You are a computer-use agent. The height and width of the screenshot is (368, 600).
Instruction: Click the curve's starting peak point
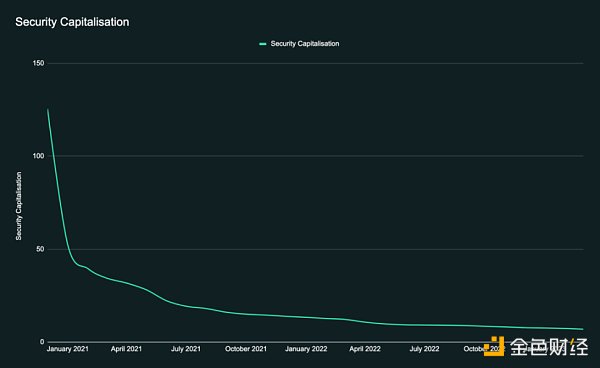tap(48, 109)
